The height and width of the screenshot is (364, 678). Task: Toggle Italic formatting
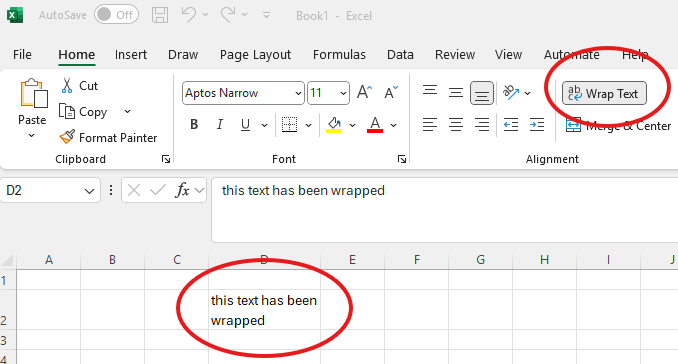[220, 125]
